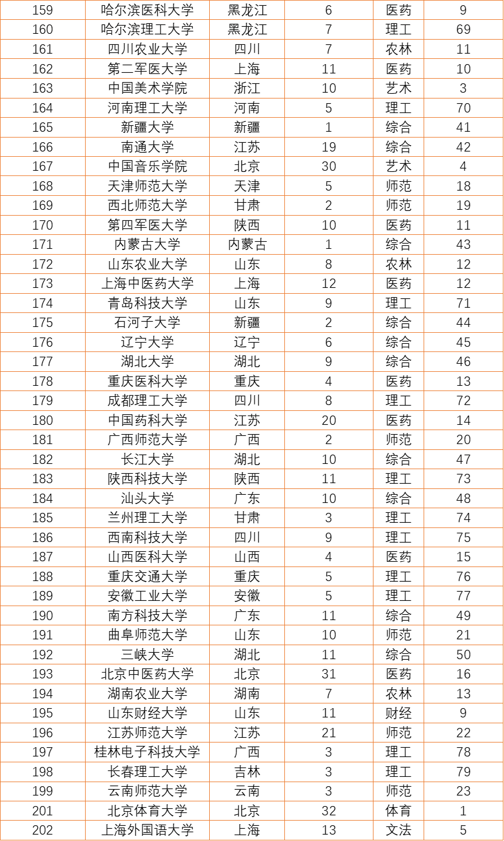The image size is (504, 841).
Task: Select the cell 哈尔滨理工大学
Action: 147,30
